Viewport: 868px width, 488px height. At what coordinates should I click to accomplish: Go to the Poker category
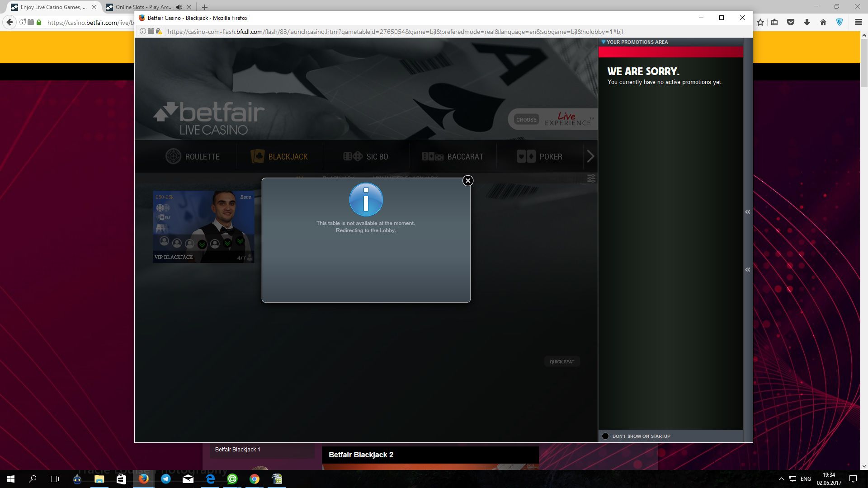tap(540, 156)
